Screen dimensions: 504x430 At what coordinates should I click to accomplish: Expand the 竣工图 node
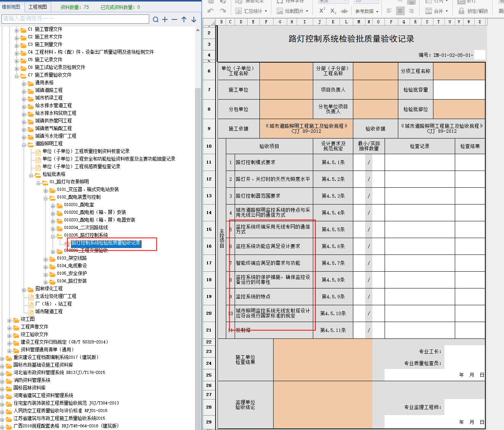click(10, 320)
